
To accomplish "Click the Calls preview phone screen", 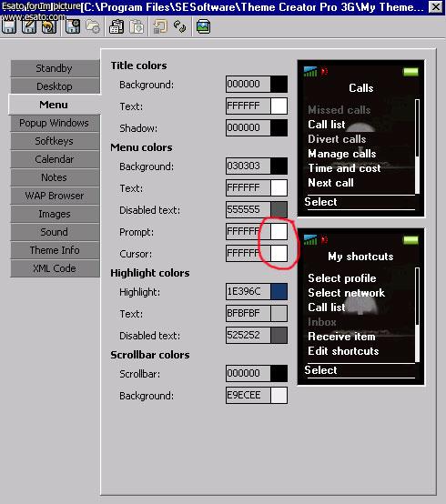I will point(360,138).
